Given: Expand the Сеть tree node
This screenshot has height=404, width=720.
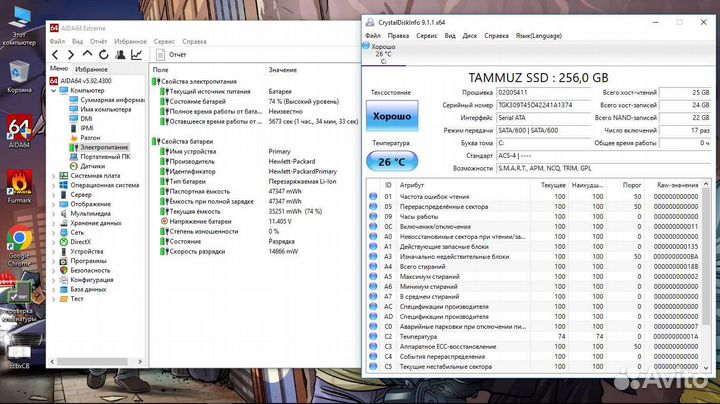Looking at the screenshot, I should tap(54, 233).
